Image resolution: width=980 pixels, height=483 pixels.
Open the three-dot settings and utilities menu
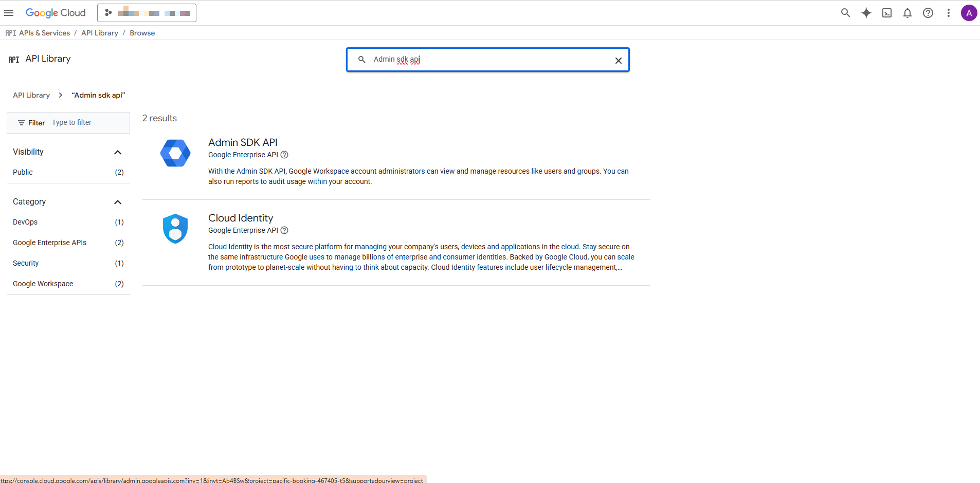click(949, 13)
